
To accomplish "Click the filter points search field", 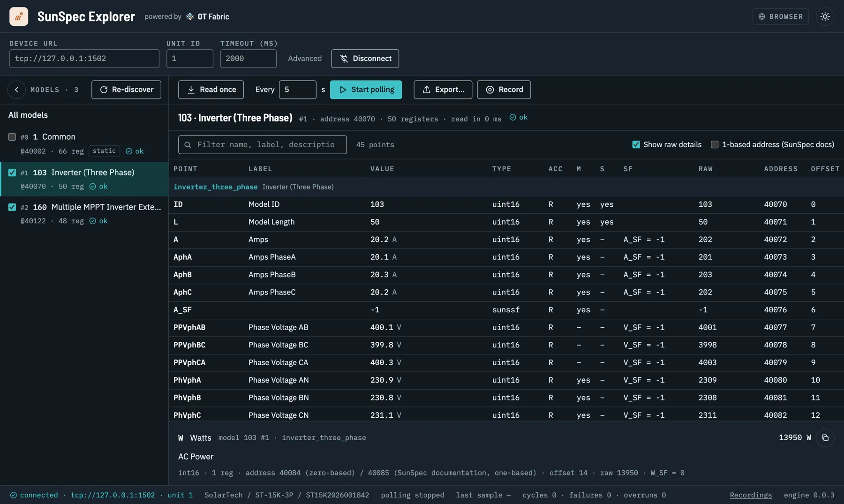I will (x=263, y=145).
